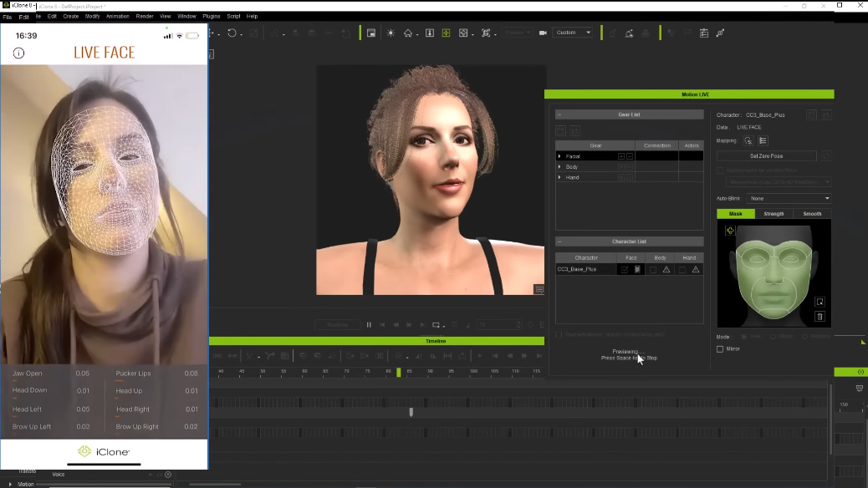Toggle the Hand checkbox for CC3_Base_Plus
Viewport: 868px width, 488px height.
coord(682,269)
